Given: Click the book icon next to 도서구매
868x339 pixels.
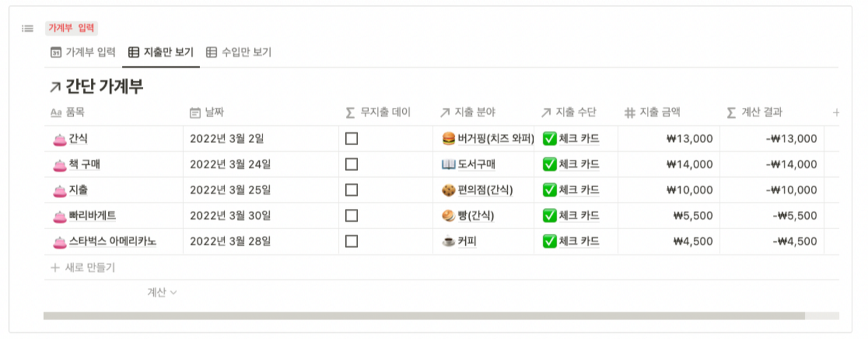Looking at the screenshot, I should click(x=448, y=165).
